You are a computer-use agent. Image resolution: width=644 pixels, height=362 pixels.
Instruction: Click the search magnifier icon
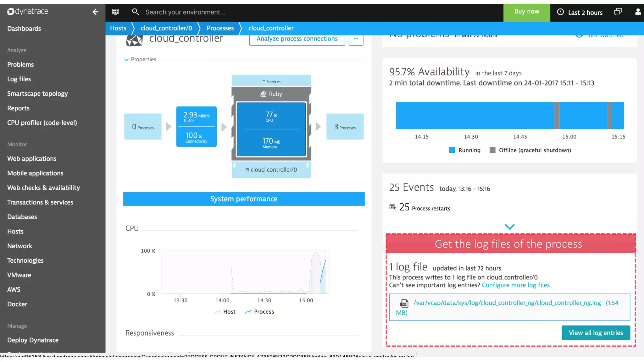[x=135, y=12]
